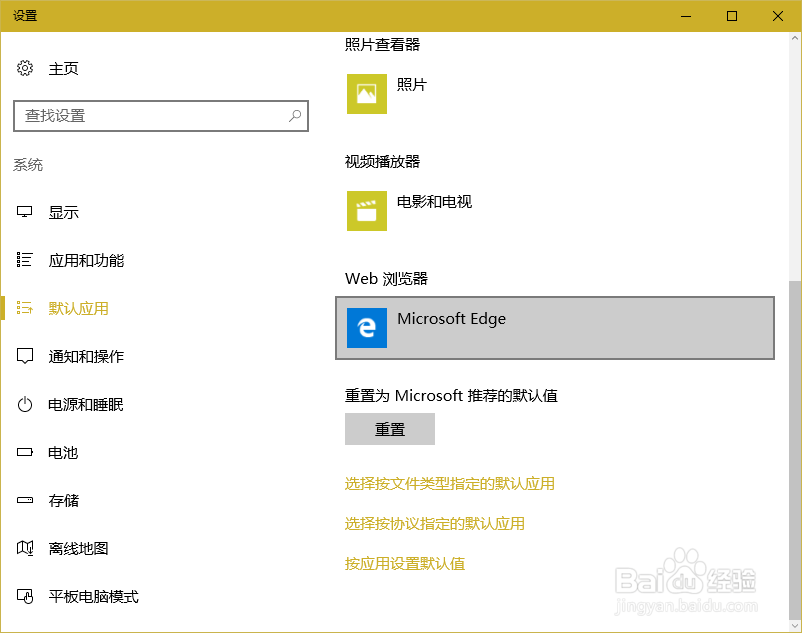Viewport: 802px width, 633px height.
Task: Click the 查找设置 search box
Action: coord(160,116)
